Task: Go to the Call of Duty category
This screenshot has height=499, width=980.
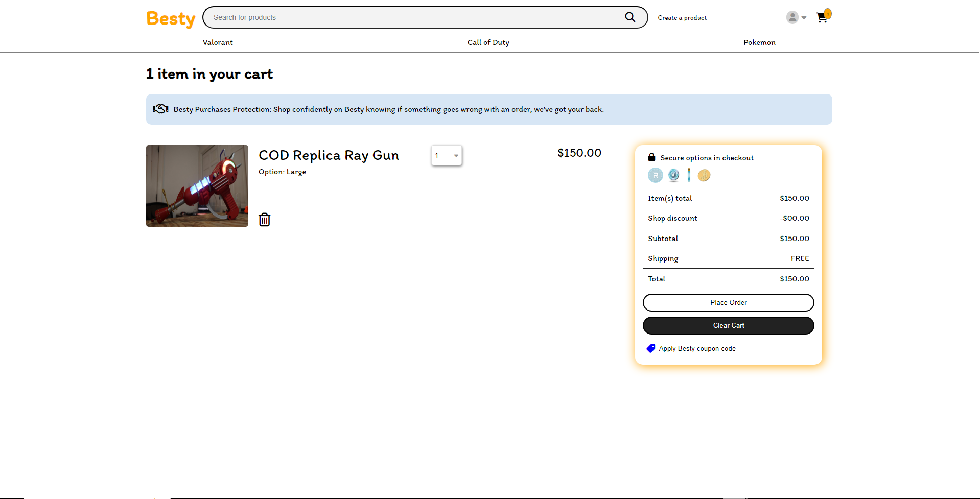Action: pyautogui.click(x=488, y=42)
